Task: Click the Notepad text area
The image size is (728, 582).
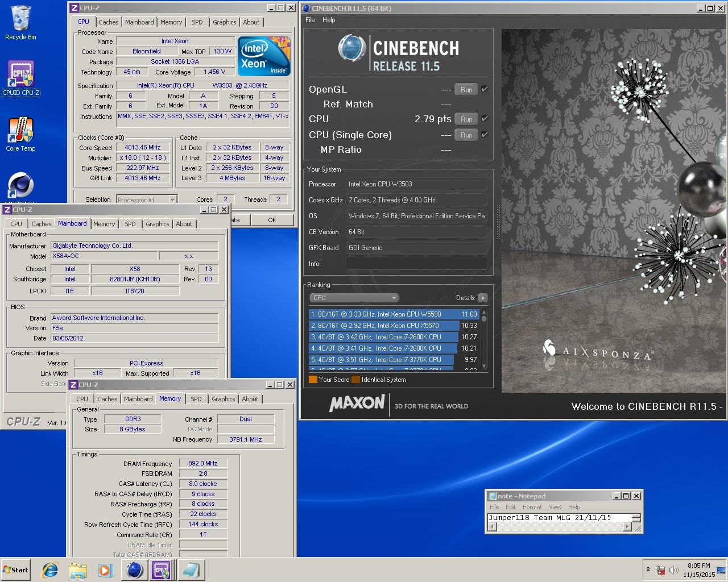Action: tap(560, 518)
